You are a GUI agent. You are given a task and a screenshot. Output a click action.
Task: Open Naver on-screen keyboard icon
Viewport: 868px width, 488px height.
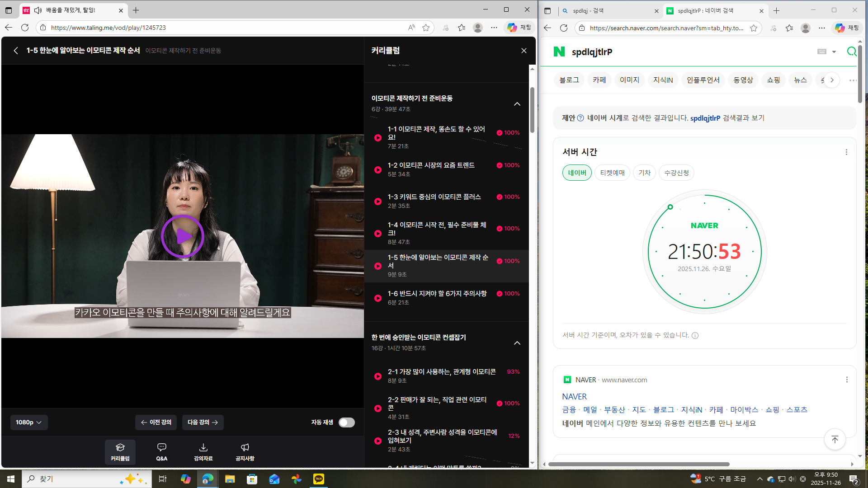click(x=822, y=52)
